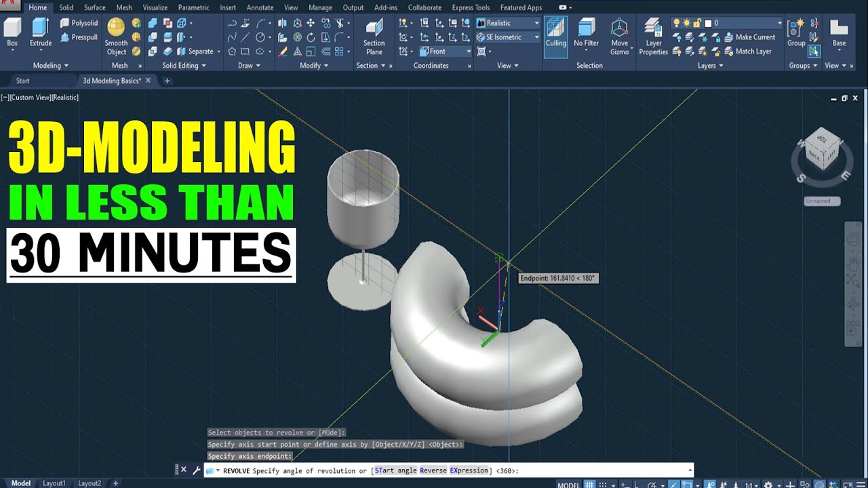The image size is (868, 488).
Task: Switch to the Start file tab
Action: pos(23,81)
